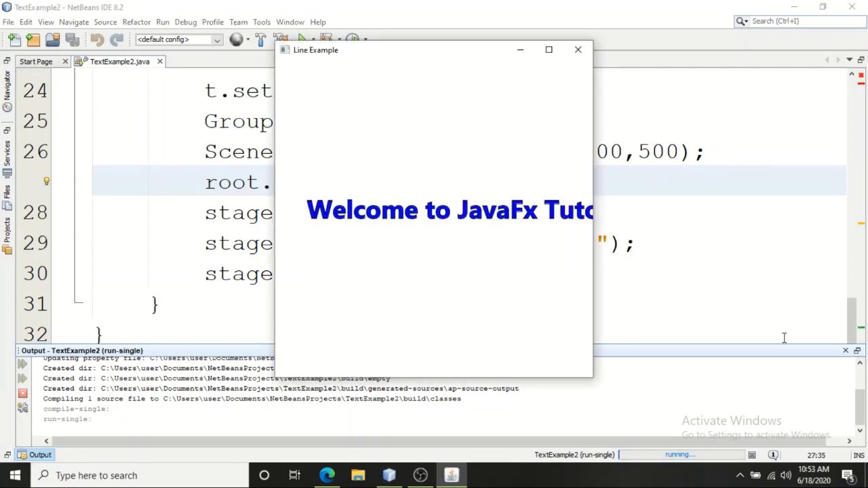Image resolution: width=868 pixels, height=488 pixels.
Task: Collapse the code fold marker at line 31
Action: (79, 302)
